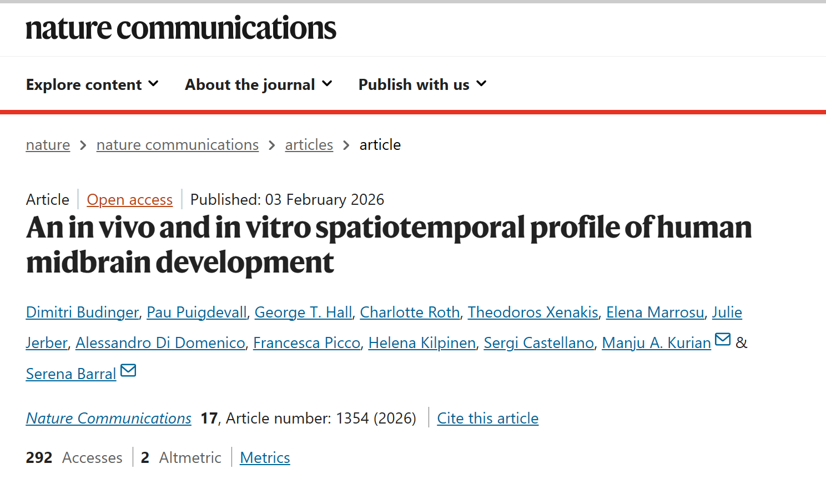826x504 pixels.
Task: Open Charlotte Roth author details
Action: coord(410,313)
